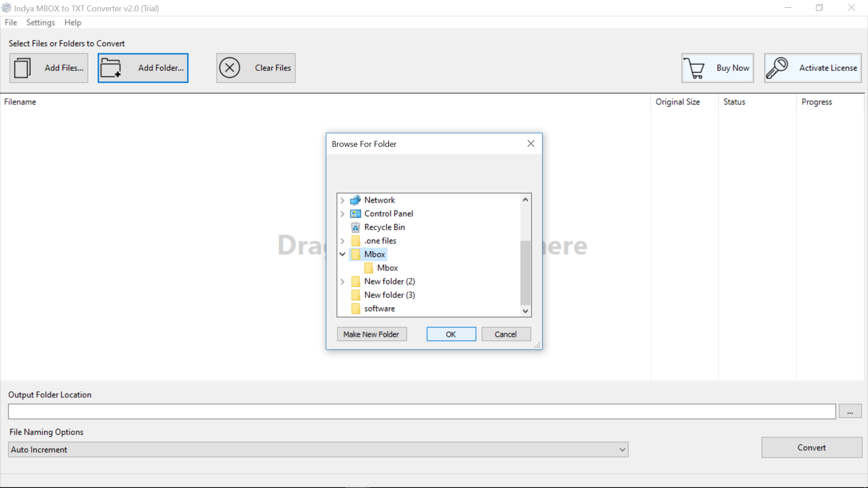The width and height of the screenshot is (868, 488).
Task: Click the folder tree scrollbar thumb
Action: [525, 273]
